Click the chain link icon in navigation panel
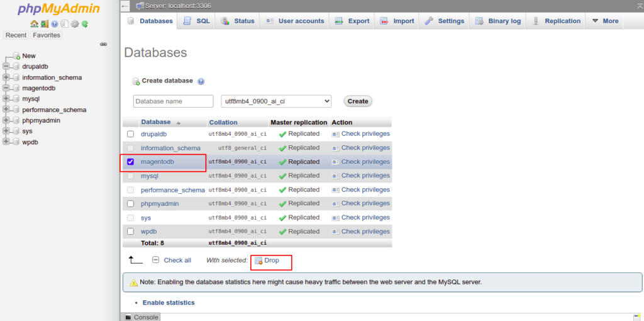 (x=104, y=44)
